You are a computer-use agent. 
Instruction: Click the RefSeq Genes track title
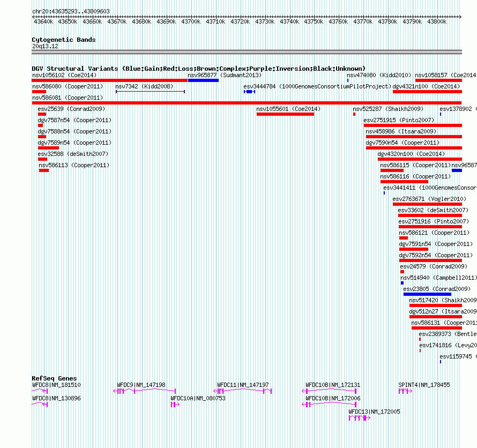[x=54, y=379]
